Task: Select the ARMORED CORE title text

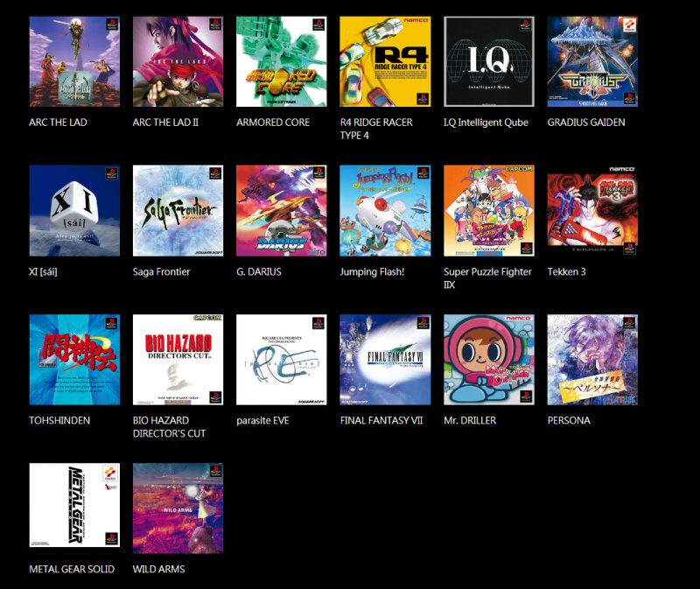Action: click(273, 123)
